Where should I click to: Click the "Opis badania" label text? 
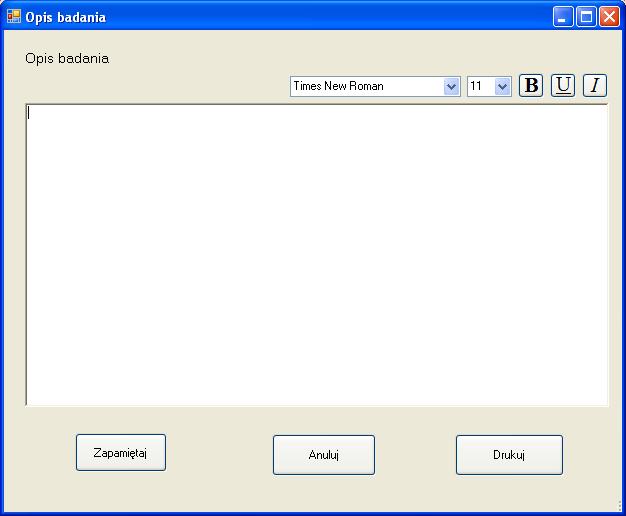pos(67,59)
